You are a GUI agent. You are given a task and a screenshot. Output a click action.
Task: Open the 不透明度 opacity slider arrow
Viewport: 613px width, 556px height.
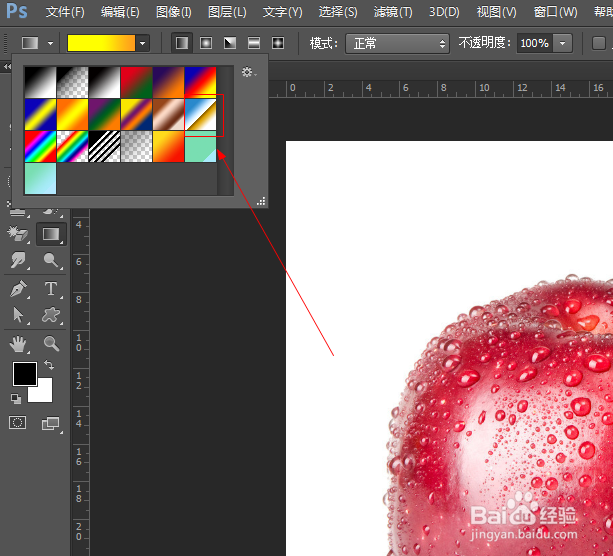563,43
